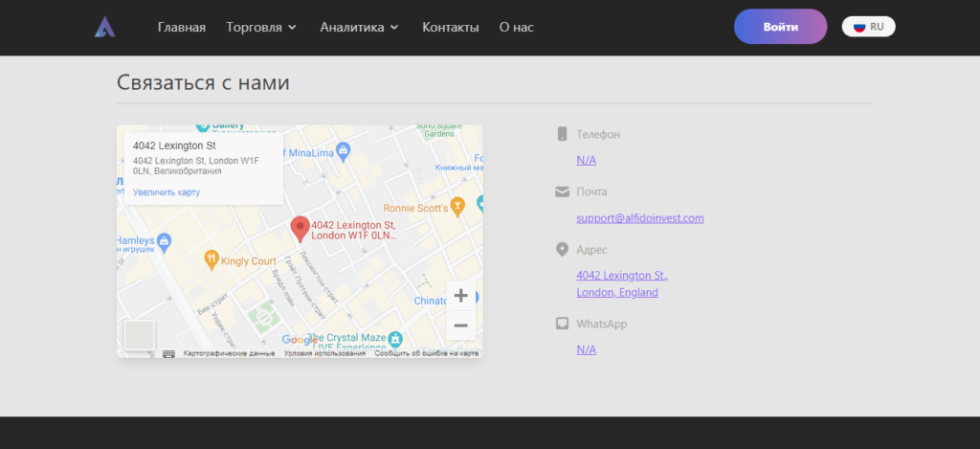Click the envelope icon beside Почта
Image resolution: width=980 pixels, height=449 pixels.
point(562,191)
